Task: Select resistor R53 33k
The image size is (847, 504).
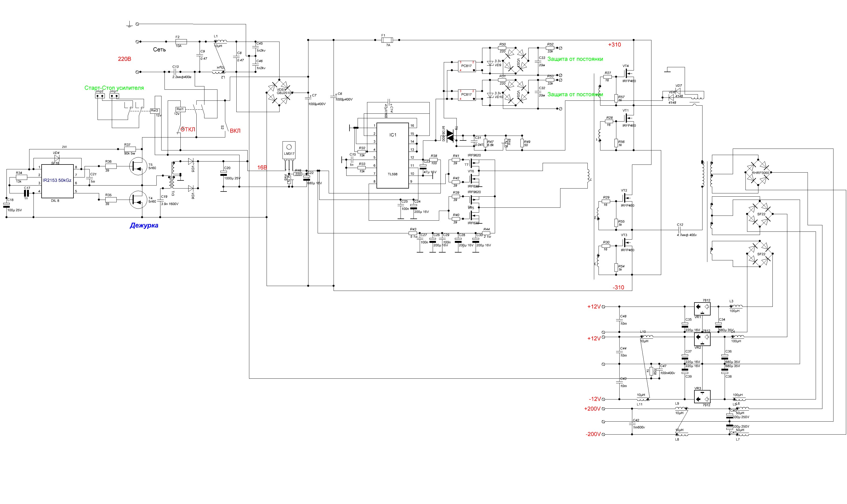Action: click(550, 80)
